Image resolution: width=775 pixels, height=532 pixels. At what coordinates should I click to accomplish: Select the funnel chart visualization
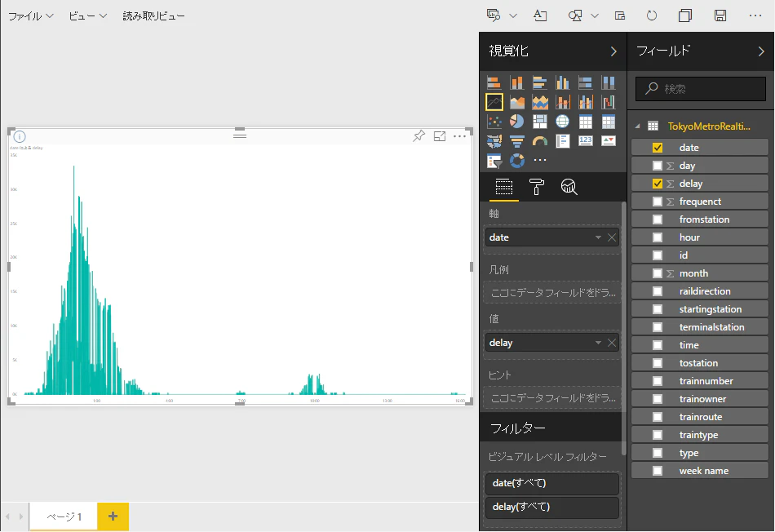(x=517, y=141)
